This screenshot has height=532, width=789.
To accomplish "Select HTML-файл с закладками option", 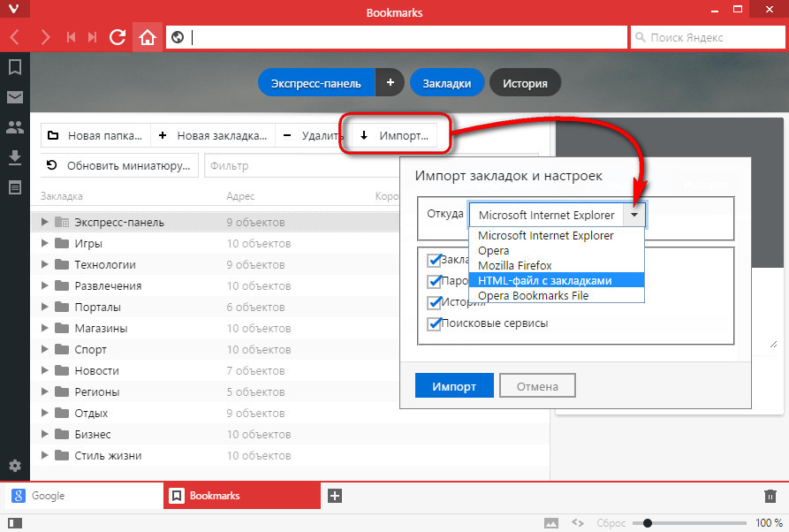I will coord(557,280).
